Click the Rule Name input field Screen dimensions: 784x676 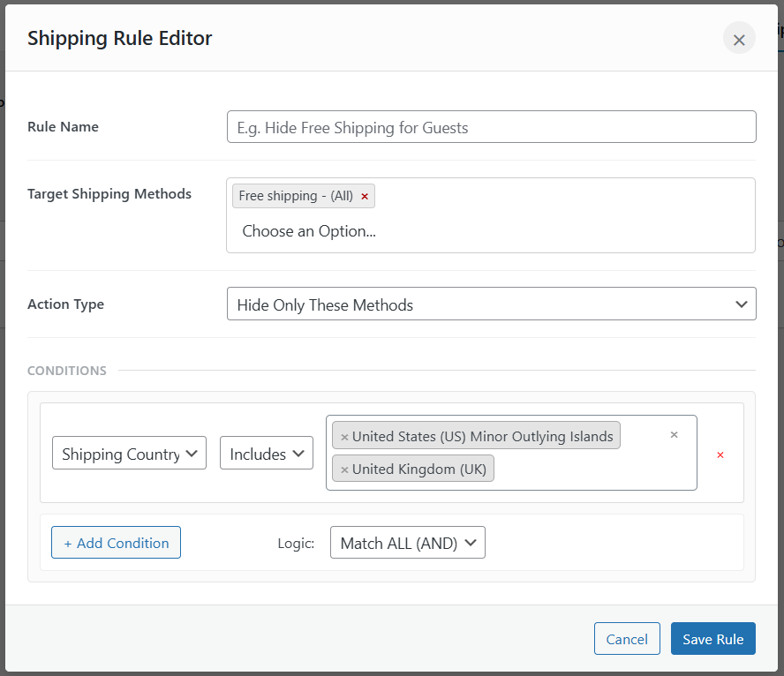[491, 126]
